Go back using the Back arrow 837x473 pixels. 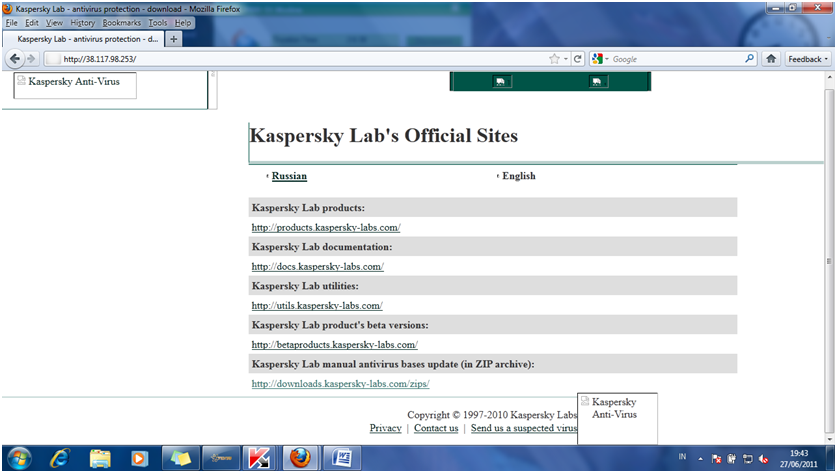pyautogui.click(x=15, y=59)
